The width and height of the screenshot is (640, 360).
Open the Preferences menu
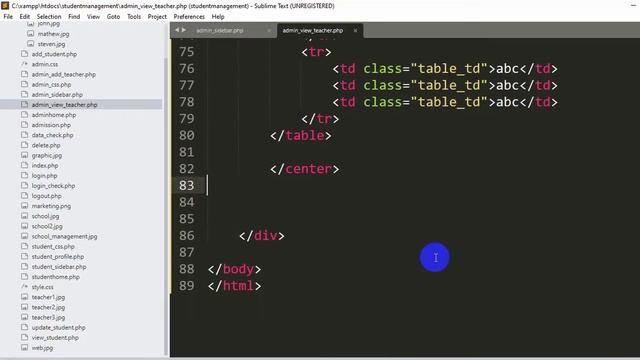[189, 17]
